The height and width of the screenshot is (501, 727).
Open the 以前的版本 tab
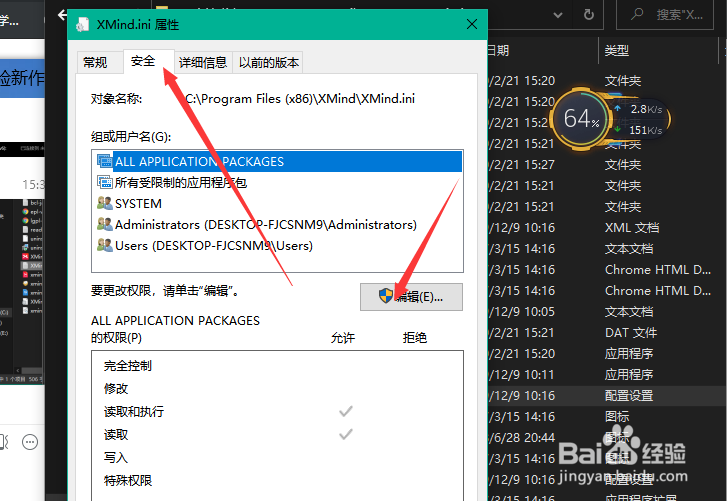(268, 62)
